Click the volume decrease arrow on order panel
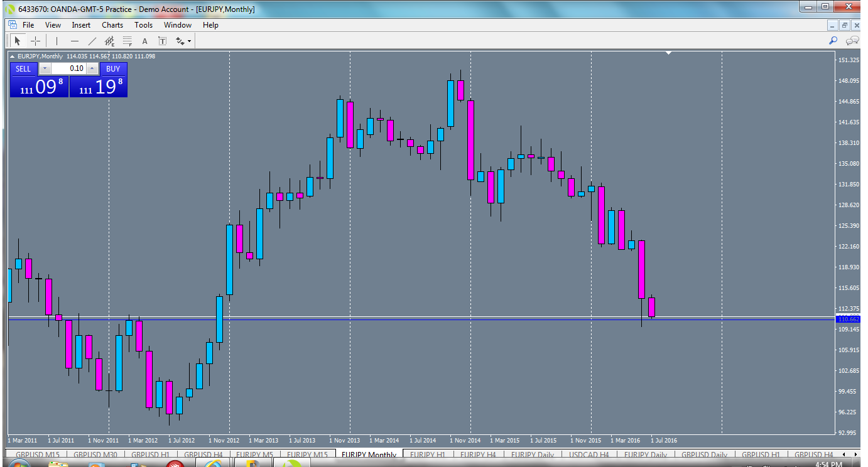This screenshot has width=868, height=467. [45, 68]
